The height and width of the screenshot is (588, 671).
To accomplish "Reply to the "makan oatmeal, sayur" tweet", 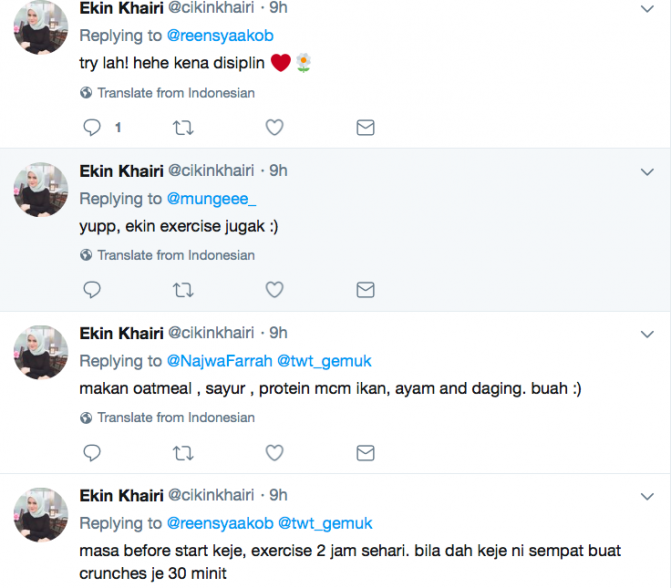I will (x=92, y=453).
